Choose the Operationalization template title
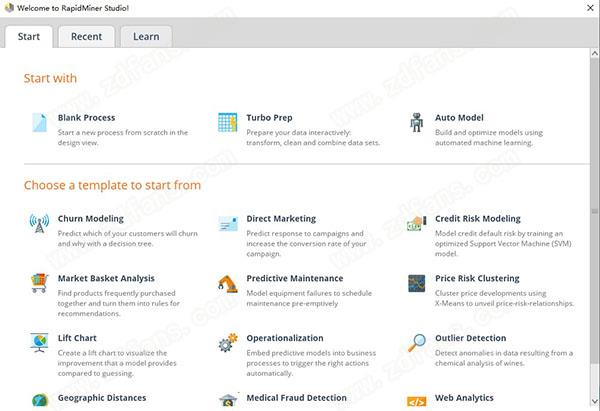Screen dimensions: 600x411 [285, 338]
